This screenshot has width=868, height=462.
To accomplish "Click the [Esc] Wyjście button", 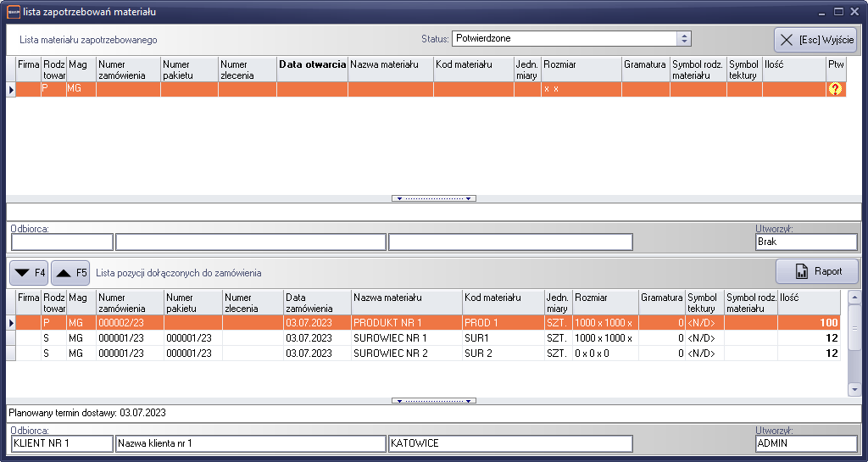I will tap(816, 40).
